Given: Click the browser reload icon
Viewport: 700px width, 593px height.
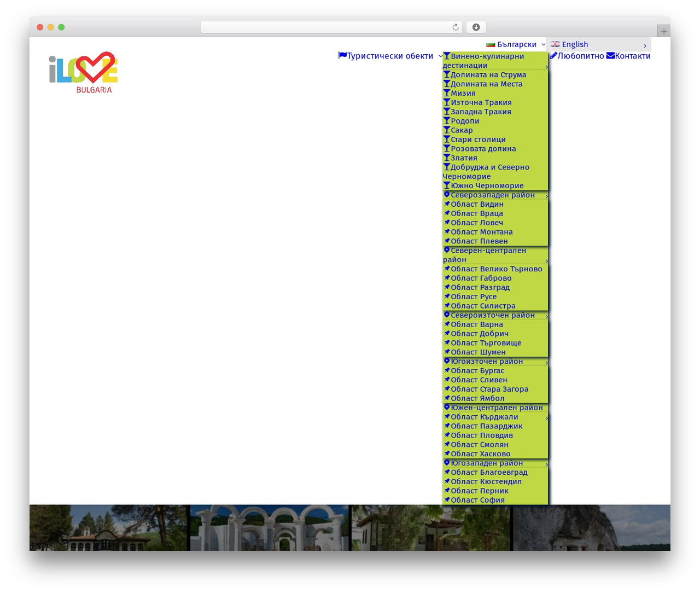Looking at the screenshot, I should coord(456,27).
